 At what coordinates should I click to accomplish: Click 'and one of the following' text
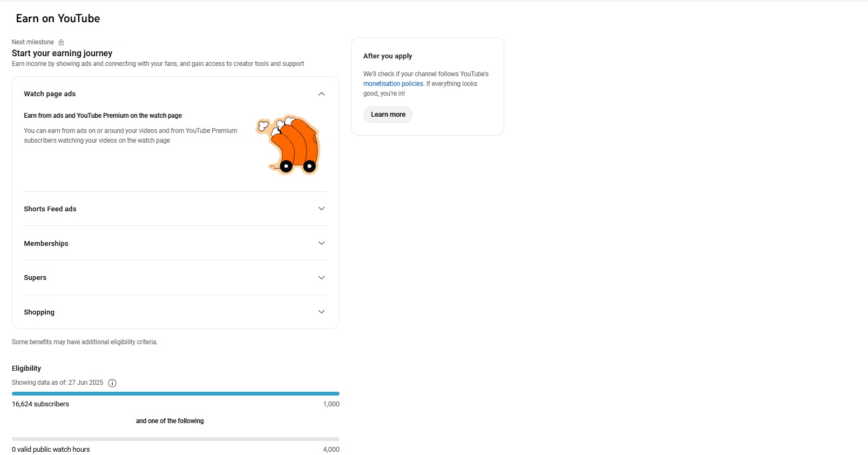(170, 421)
